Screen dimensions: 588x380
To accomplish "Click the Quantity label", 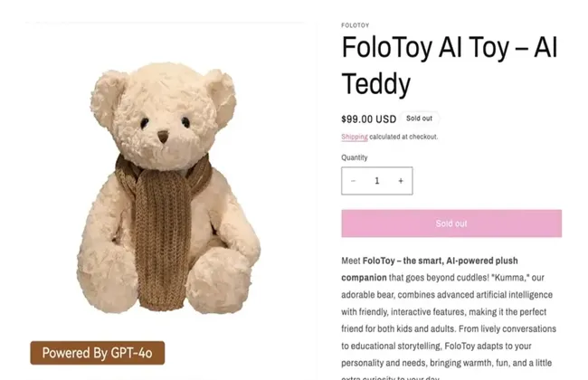I will coord(355,157).
